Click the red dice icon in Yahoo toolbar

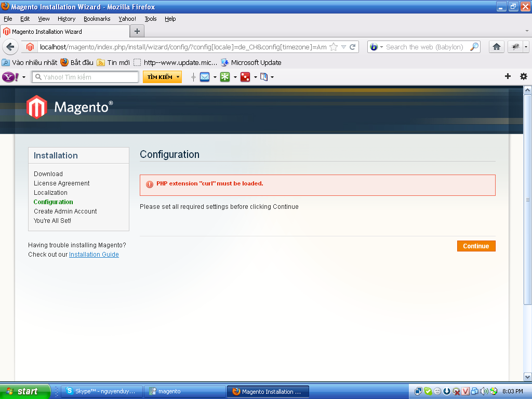coord(245,77)
